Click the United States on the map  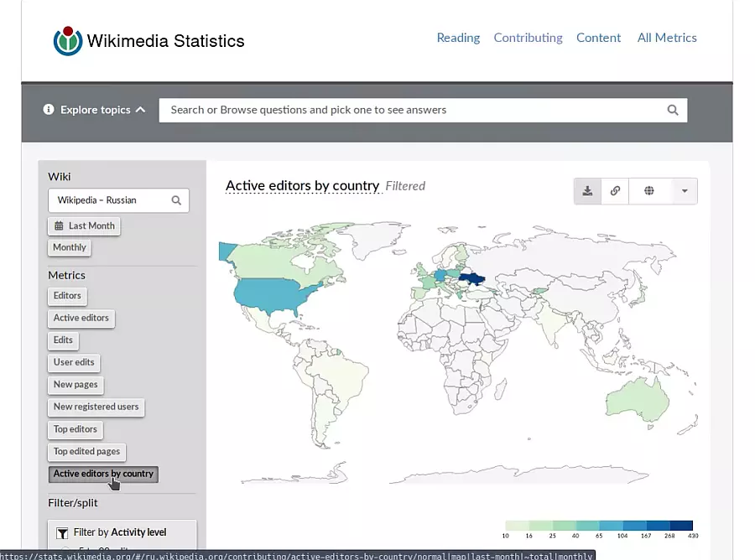pyautogui.click(x=269, y=294)
